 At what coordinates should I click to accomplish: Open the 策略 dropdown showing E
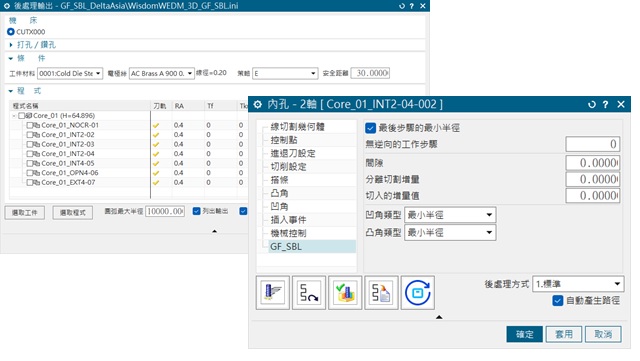(285, 74)
